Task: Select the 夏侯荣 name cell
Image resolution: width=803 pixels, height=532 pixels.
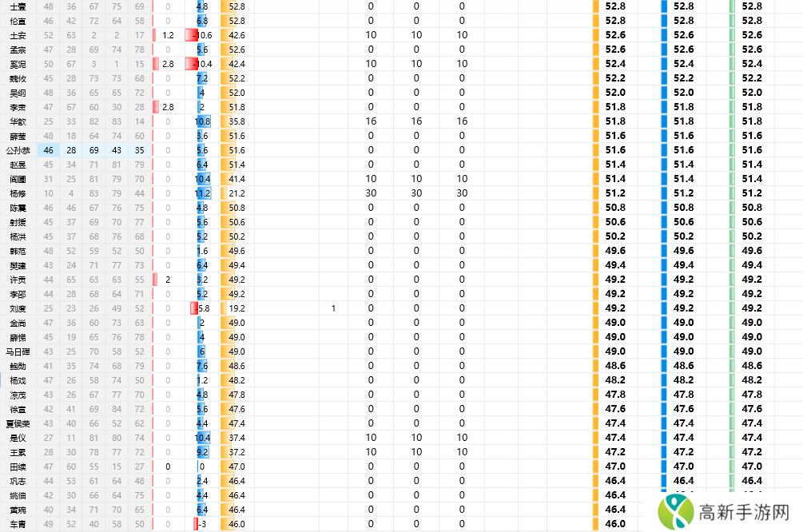Action: click(18, 423)
